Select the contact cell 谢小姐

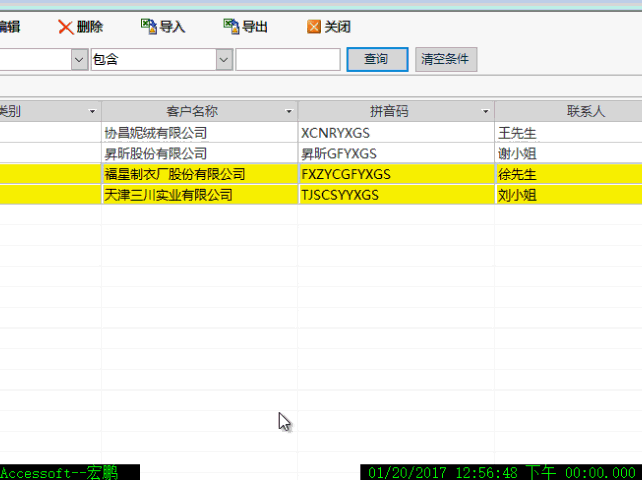point(568,153)
